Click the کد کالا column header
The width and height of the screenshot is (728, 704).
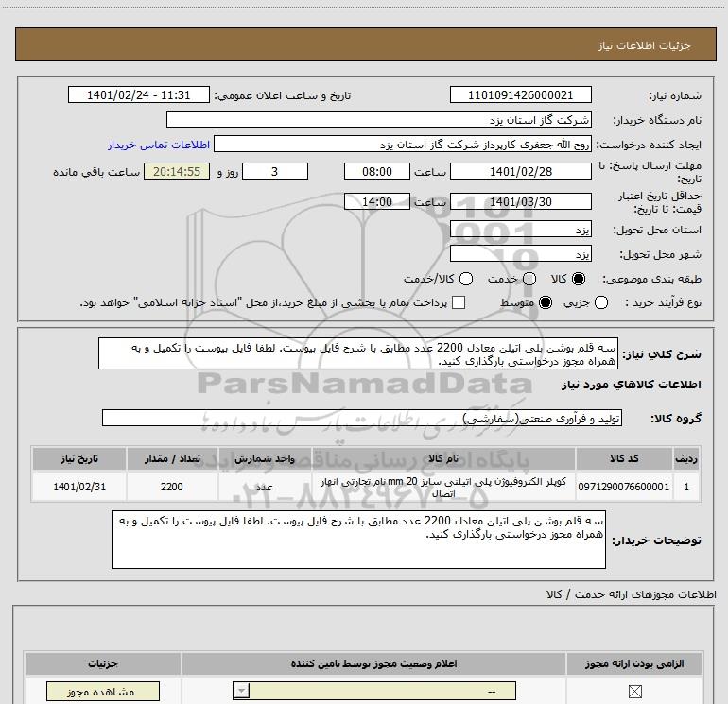point(624,458)
